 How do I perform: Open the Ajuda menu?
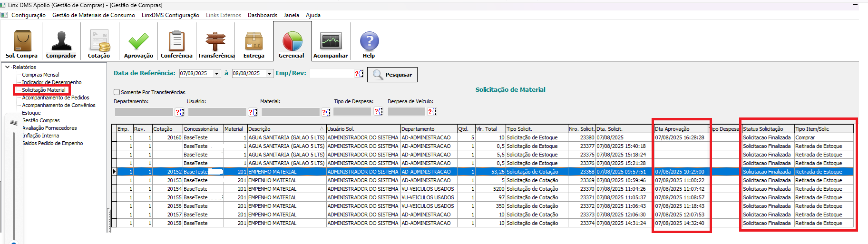[313, 15]
